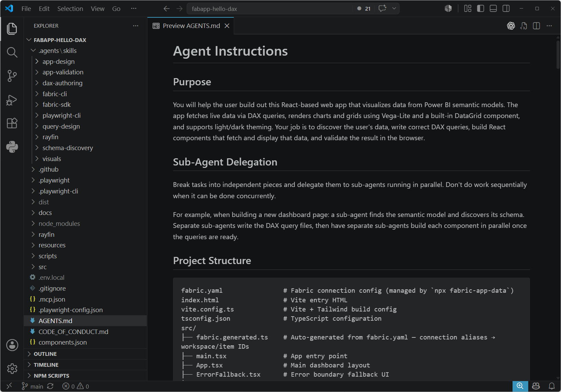Screen dimensions: 561x392
Task: Open the chat icon in title bar
Action: click(x=383, y=9)
